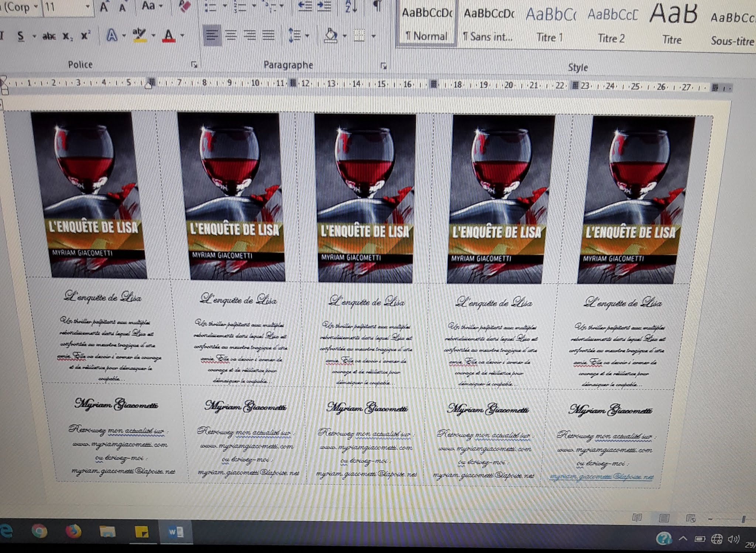756x553 pixels.
Task: Select the first book cover image
Action: [x=89, y=195]
